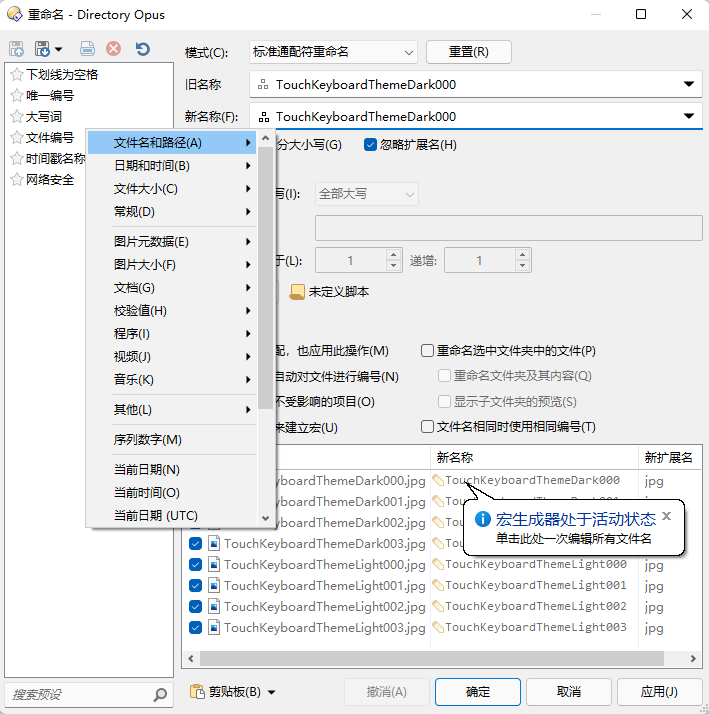
Task: Click the 重置(R) button
Action: (x=469, y=52)
